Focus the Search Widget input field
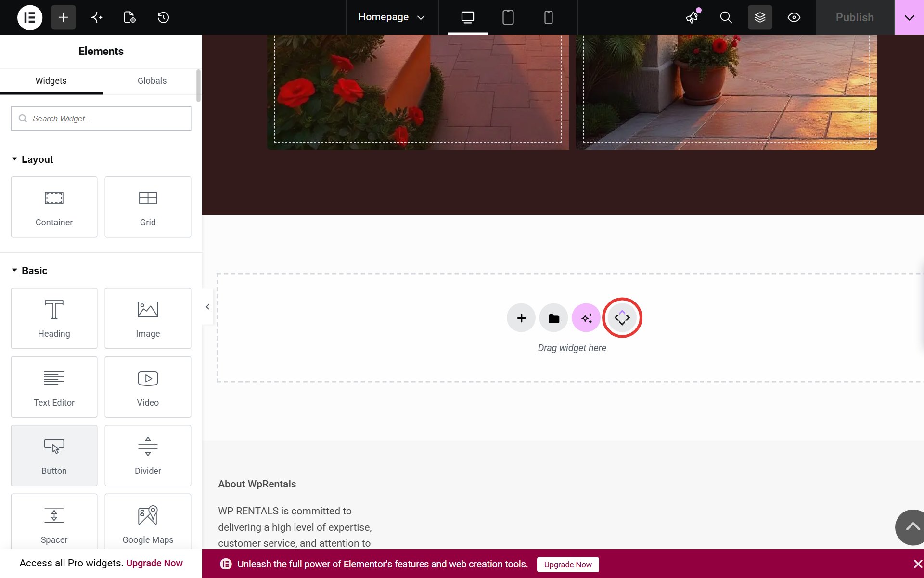 pyautogui.click(x=101, y=118)
